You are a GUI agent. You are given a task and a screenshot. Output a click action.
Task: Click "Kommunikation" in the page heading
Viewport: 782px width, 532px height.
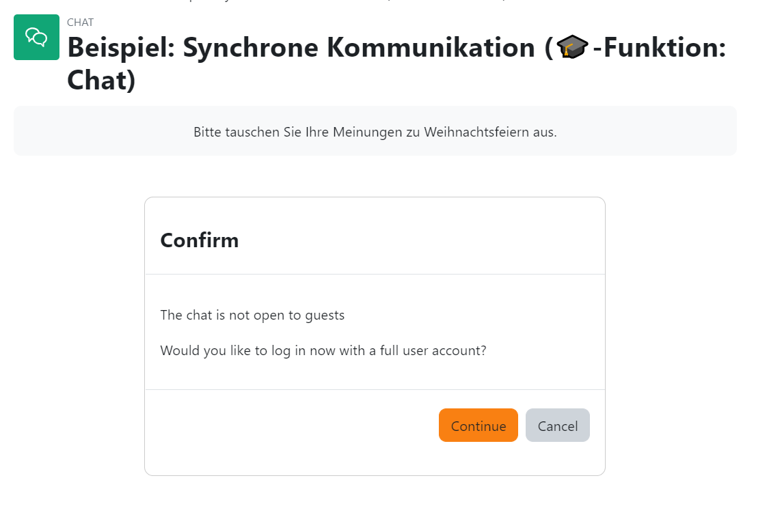pos(431,48)
